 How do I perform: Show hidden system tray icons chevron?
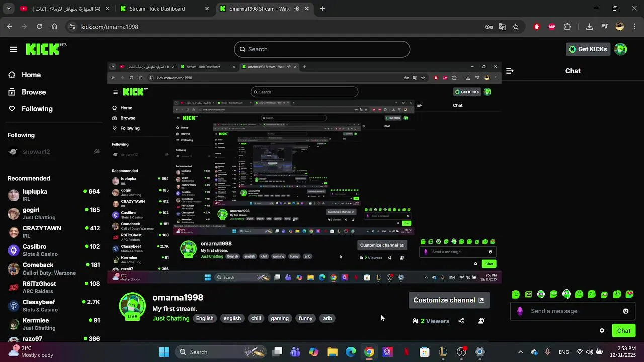521,352
